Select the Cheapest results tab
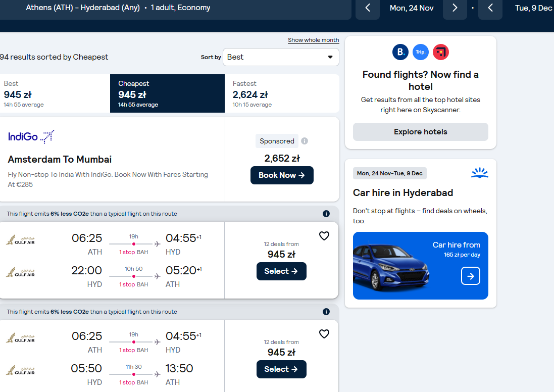Image resolution: width=554 pixels, height=392 pixels. click(168, 93)
